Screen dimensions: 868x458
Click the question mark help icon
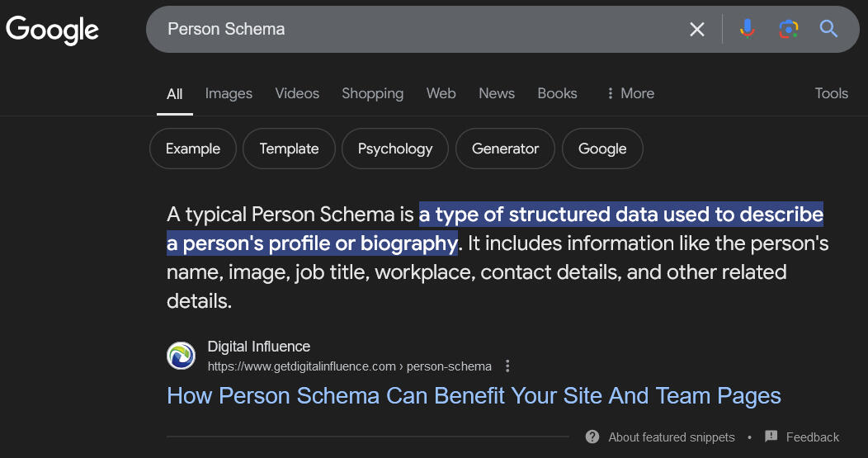592,437
